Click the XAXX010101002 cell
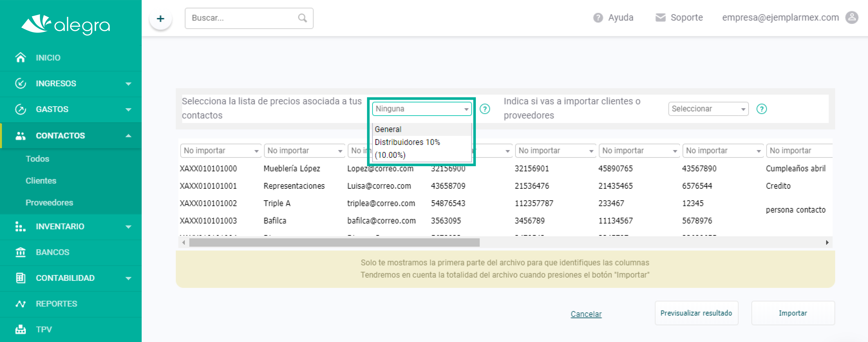 coord(208,204)
